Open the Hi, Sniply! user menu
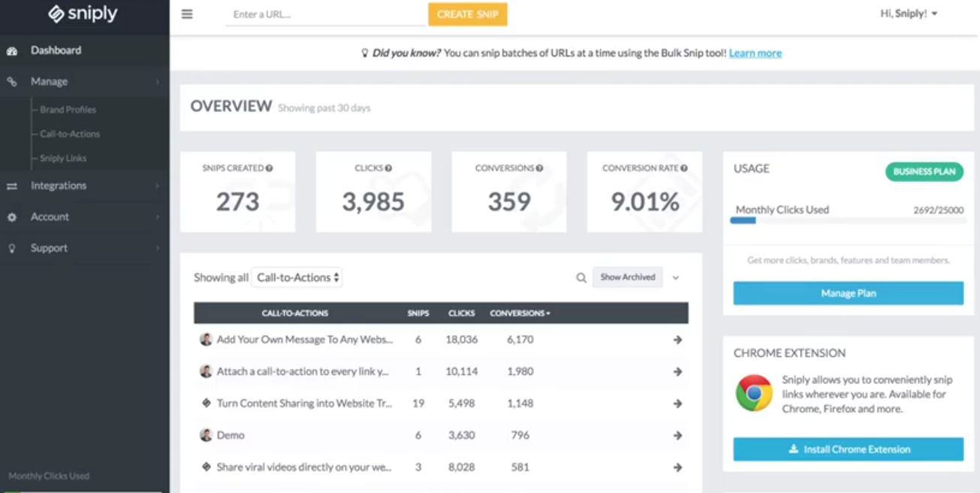Viewport: 980px width, 493px height. 909,14
